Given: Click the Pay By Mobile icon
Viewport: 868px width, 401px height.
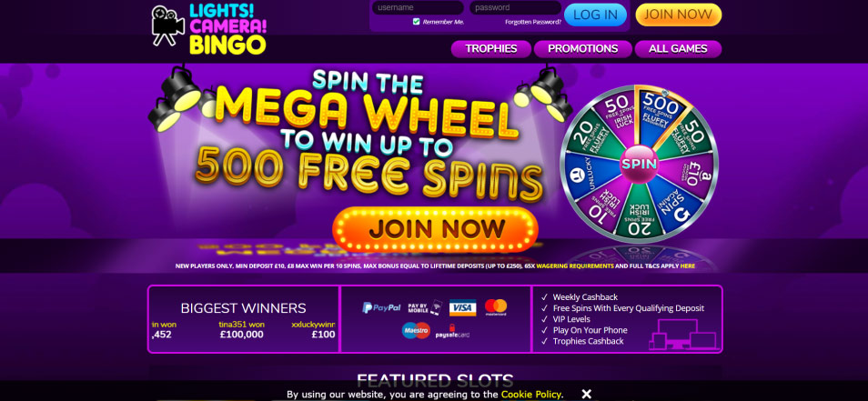Looking at the screenshot, I should (425, 307).
